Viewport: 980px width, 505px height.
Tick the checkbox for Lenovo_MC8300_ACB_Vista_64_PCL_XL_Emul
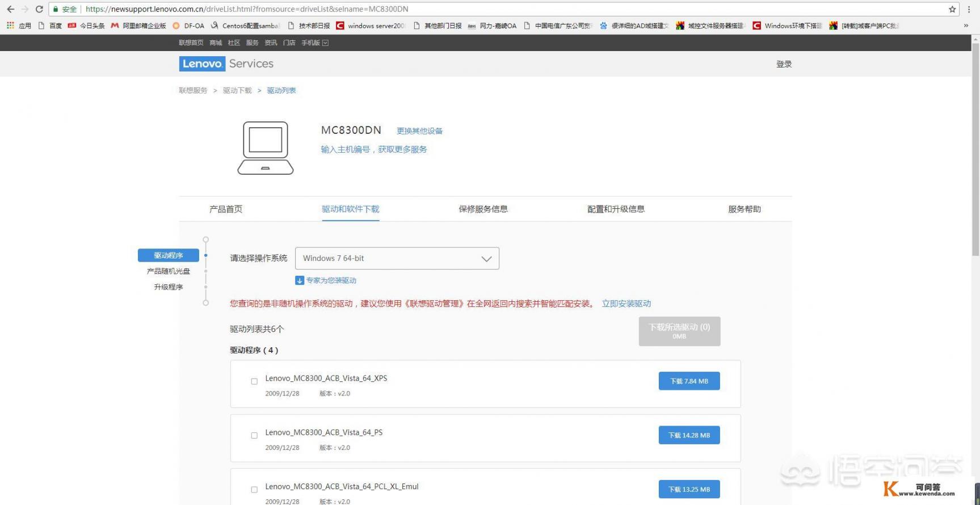254,489
